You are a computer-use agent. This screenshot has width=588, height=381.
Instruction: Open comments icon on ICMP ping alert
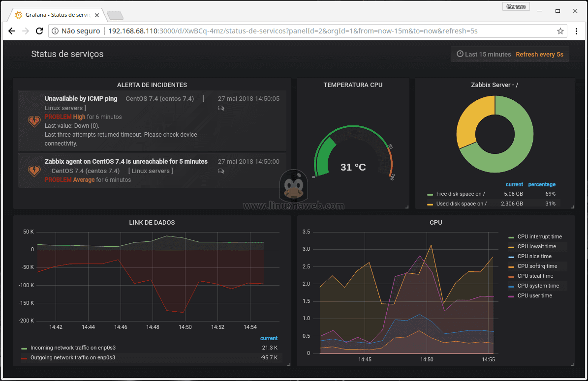(221, 108)
